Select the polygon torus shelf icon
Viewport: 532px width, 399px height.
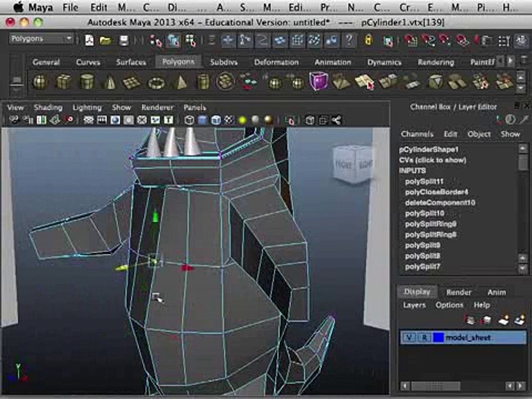click(156, 83)
